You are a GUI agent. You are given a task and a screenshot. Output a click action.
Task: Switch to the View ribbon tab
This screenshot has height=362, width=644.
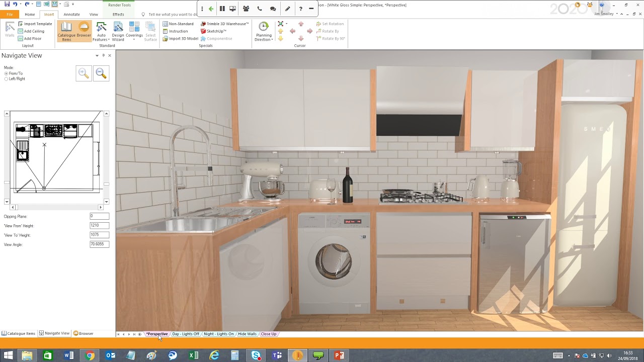point(94,15)
